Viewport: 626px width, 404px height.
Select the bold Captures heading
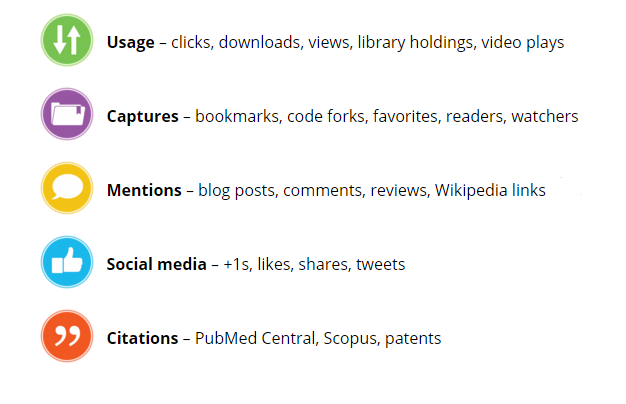143,117
